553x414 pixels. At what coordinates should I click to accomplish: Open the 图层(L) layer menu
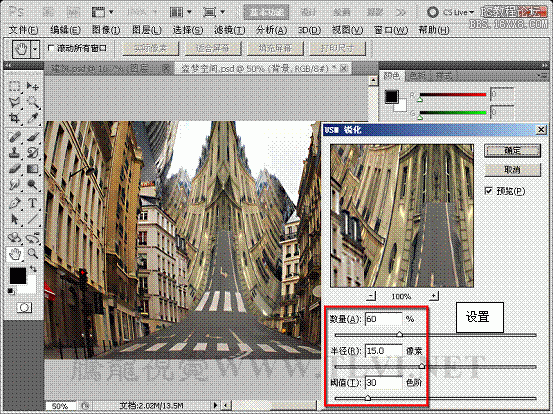[146, 30]
